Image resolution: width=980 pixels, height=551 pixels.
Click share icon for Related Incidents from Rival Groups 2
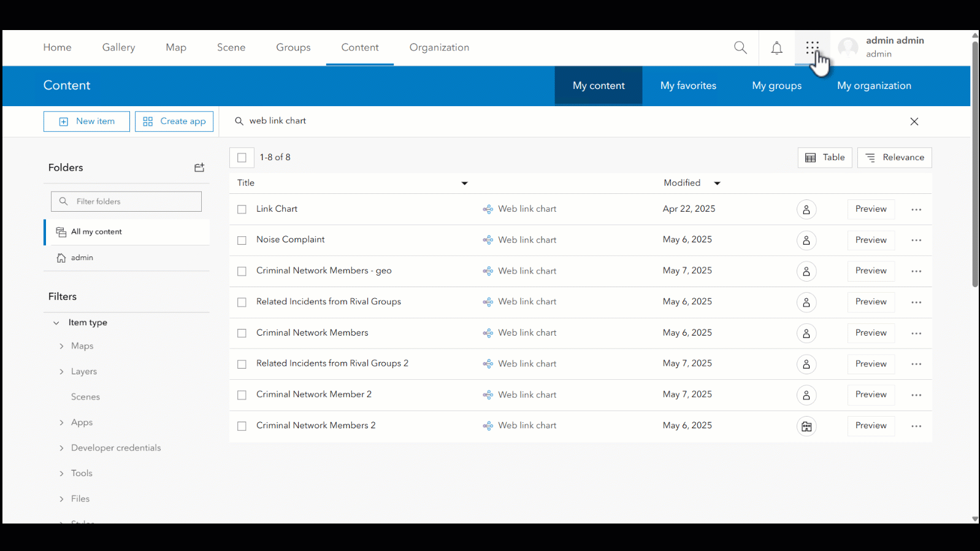(806, 364)
